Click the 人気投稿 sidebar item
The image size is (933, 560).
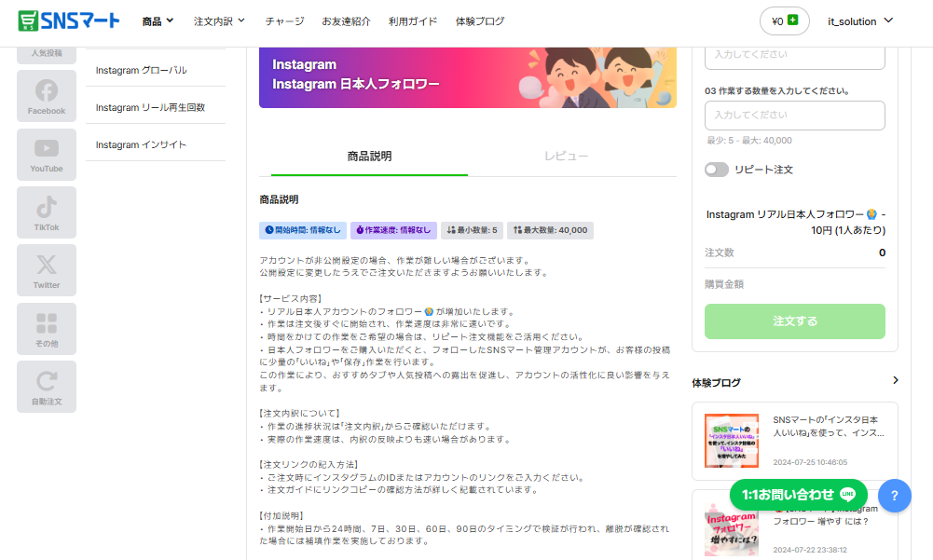[x=47, y=55]
